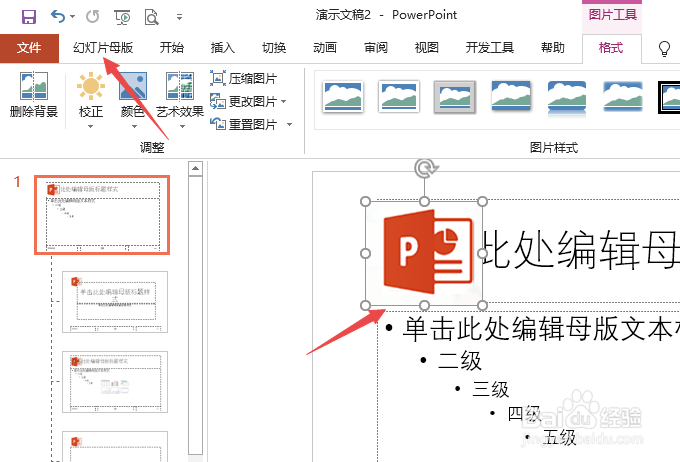Switch to the 帮助 tab
680x462 pixels.
pyautogui.click(x=552, y=48)
